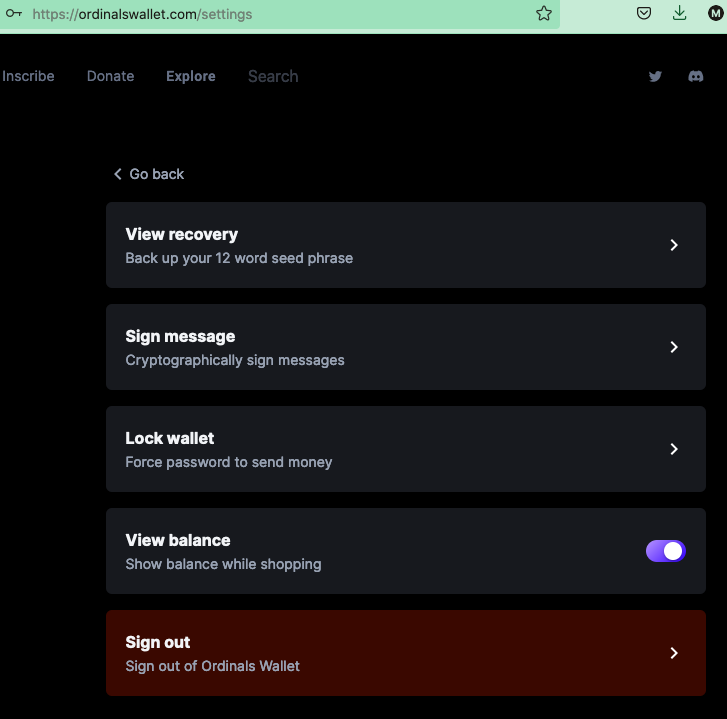Image resolution: width=727 pixels, height=719 pixels.
Task: Bookmark this page with star icon
Action: coord(544,13)
